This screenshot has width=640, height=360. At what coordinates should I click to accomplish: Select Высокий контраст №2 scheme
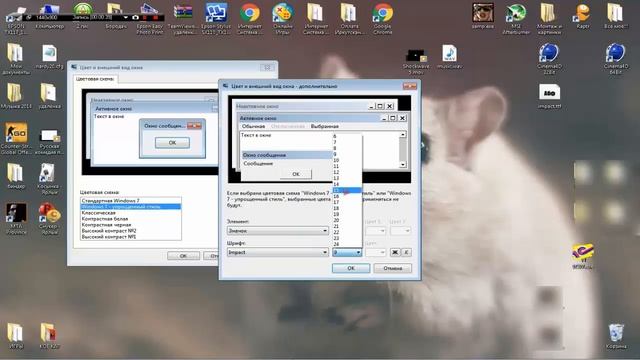131,231
